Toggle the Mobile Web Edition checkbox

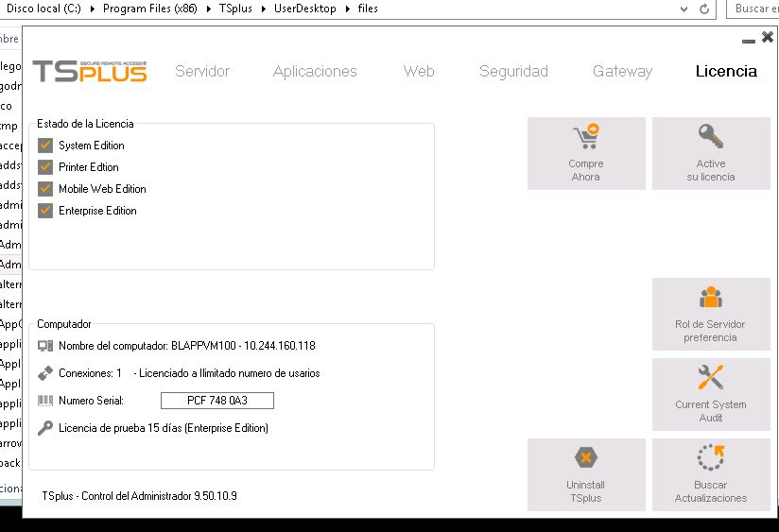[x=45, y=189]
